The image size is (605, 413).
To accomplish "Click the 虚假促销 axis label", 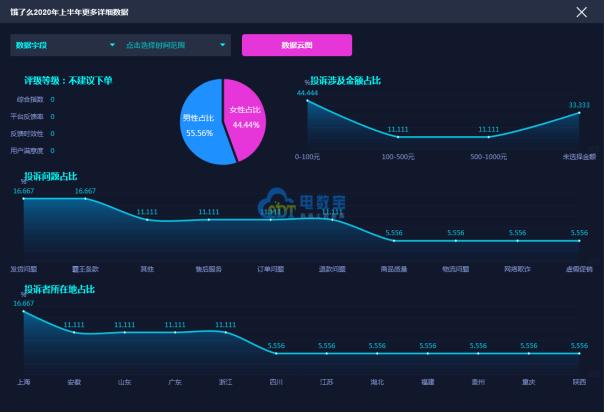I will pyautogui.click(x=579, y=269).
